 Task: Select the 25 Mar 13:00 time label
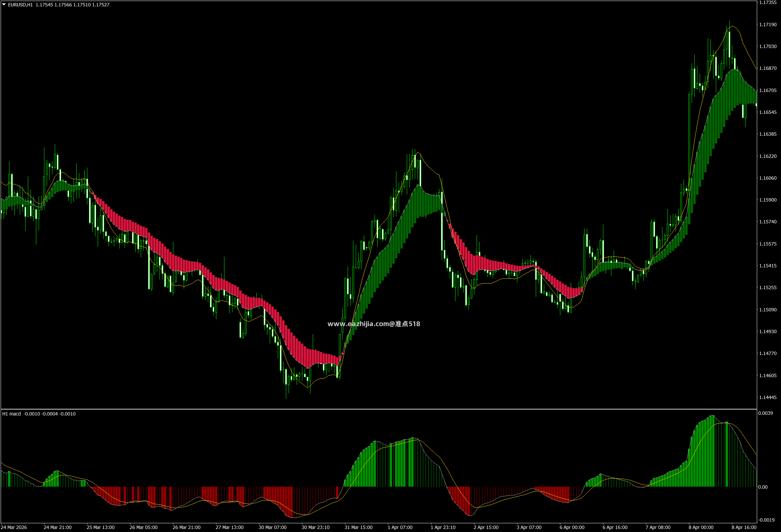pos(100,528)
